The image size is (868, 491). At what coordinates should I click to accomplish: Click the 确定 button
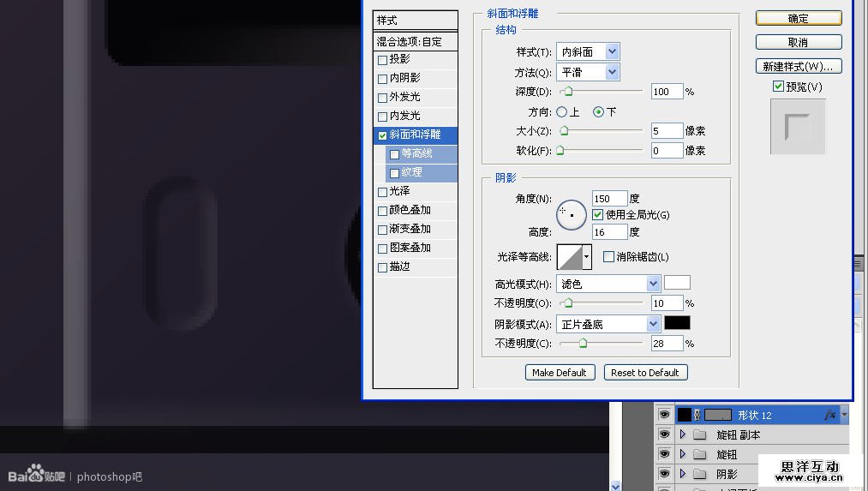point(798,18)
